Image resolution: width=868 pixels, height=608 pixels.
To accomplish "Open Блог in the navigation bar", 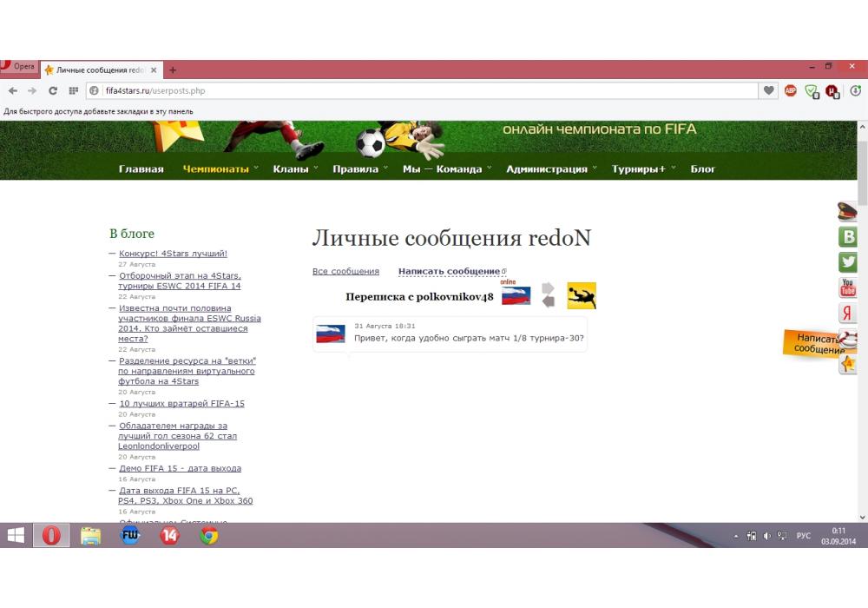I will coord(703,169).
